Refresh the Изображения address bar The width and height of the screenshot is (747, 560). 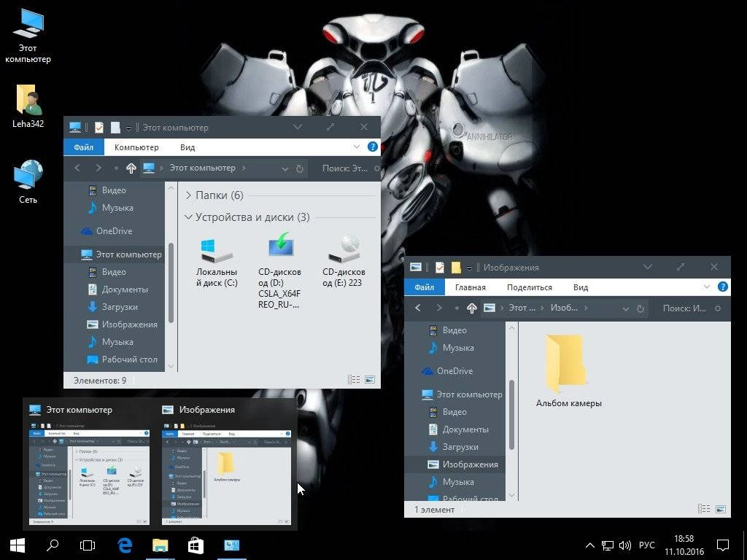coord(640,308)
